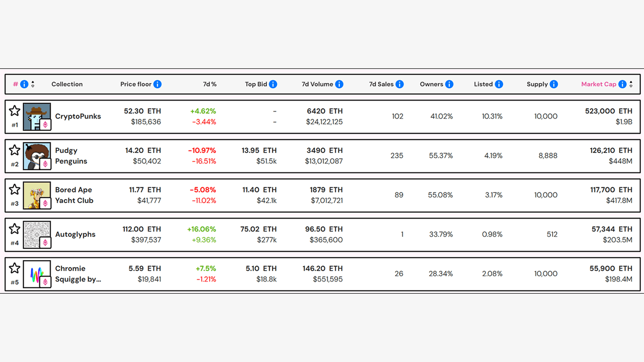Open the Price floor info tooltip icon

click(x=158, y=84)
